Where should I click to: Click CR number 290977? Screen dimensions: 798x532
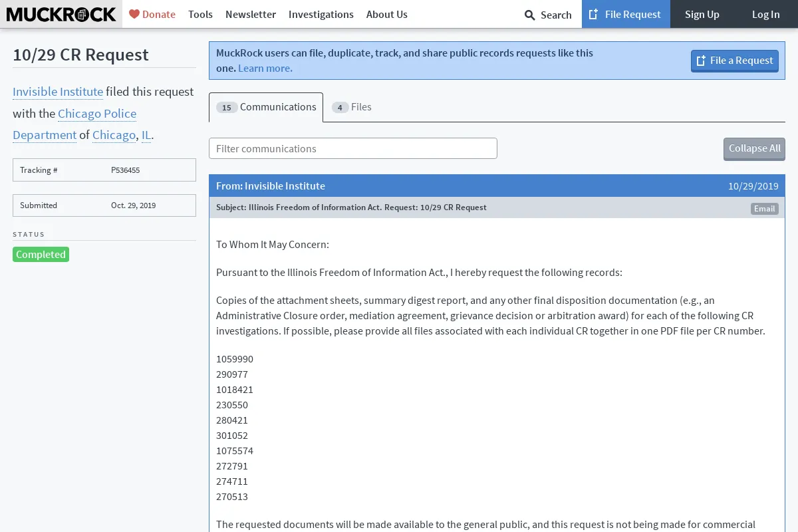coord(232,374)
